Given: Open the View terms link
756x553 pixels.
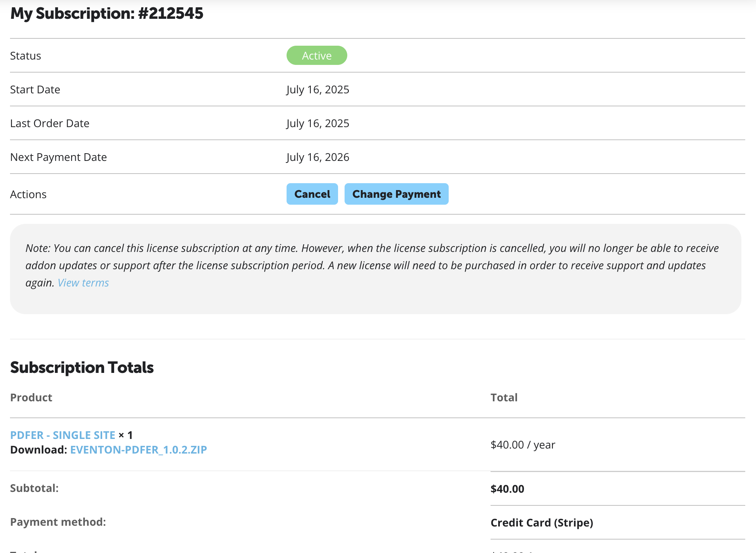Looking at the screenshot, I should pos(83,283).
